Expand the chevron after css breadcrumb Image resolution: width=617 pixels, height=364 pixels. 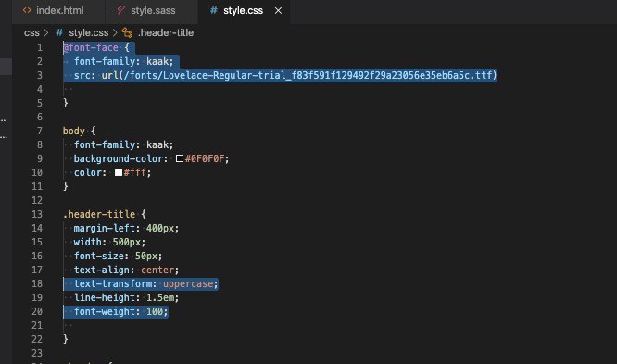46,33
